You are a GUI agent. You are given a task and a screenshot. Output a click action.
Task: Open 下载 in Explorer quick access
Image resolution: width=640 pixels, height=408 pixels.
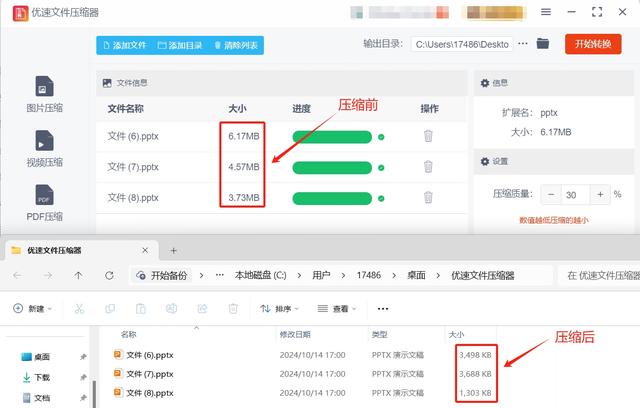36,377
